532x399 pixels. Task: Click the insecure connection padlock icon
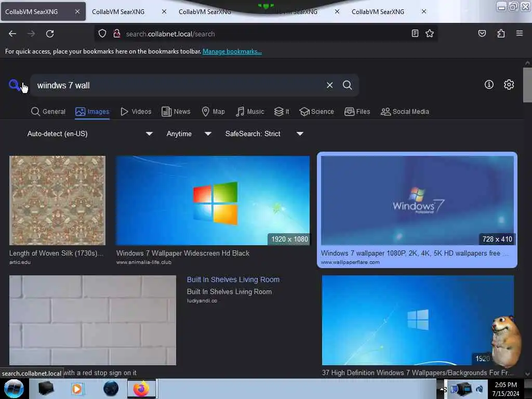(117, 34)
